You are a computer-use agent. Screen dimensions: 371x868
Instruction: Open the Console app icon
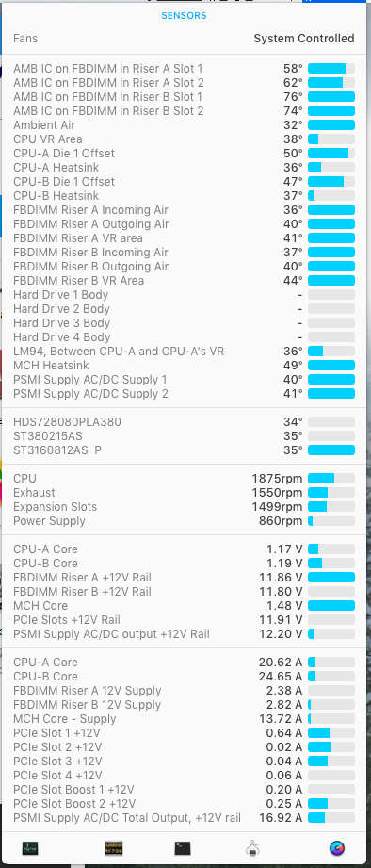[114, 847]
